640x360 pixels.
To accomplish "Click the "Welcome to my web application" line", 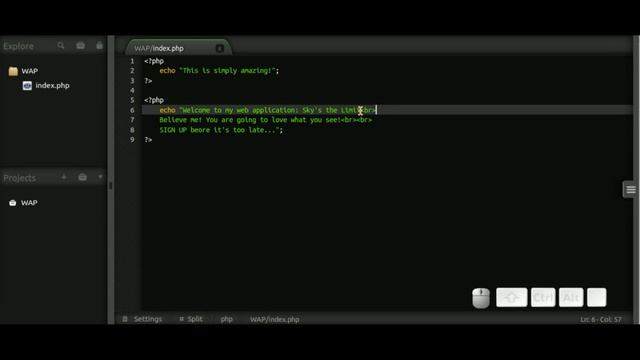I will click(x=268, y=110).
